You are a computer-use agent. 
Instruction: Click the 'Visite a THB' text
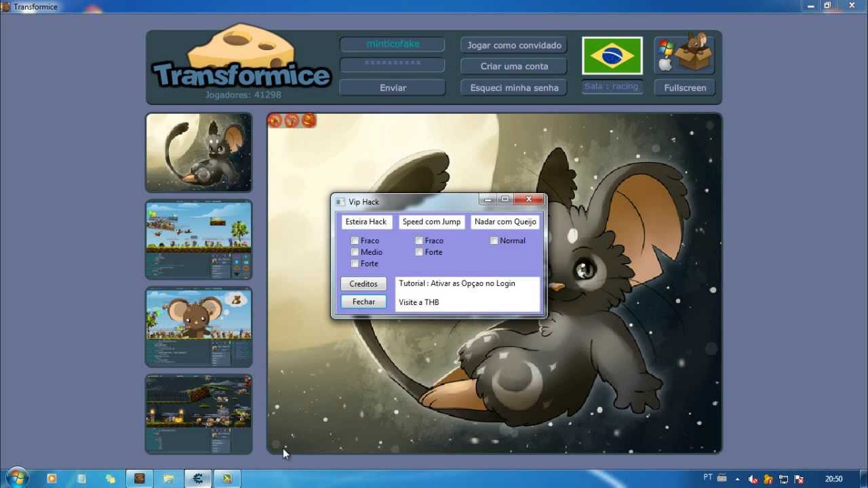tap(418, 302)
